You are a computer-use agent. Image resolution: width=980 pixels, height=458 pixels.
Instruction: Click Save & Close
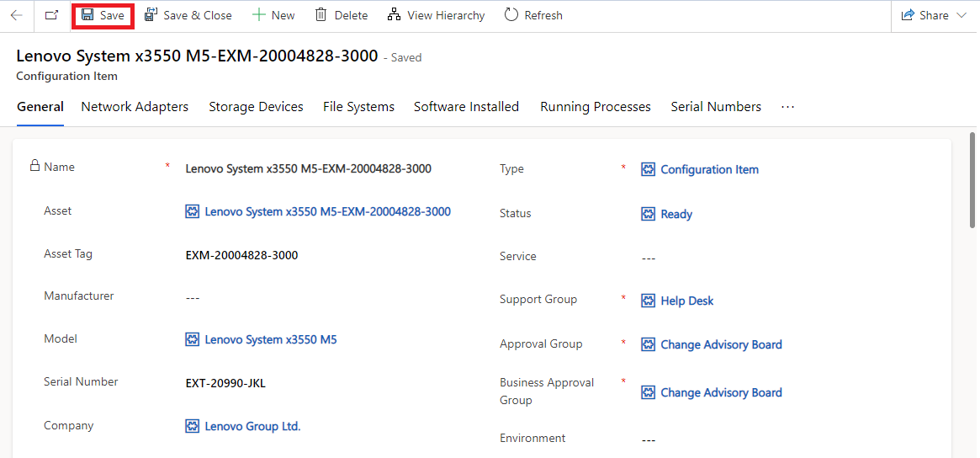pyautogui.click(x=188, y=16)
